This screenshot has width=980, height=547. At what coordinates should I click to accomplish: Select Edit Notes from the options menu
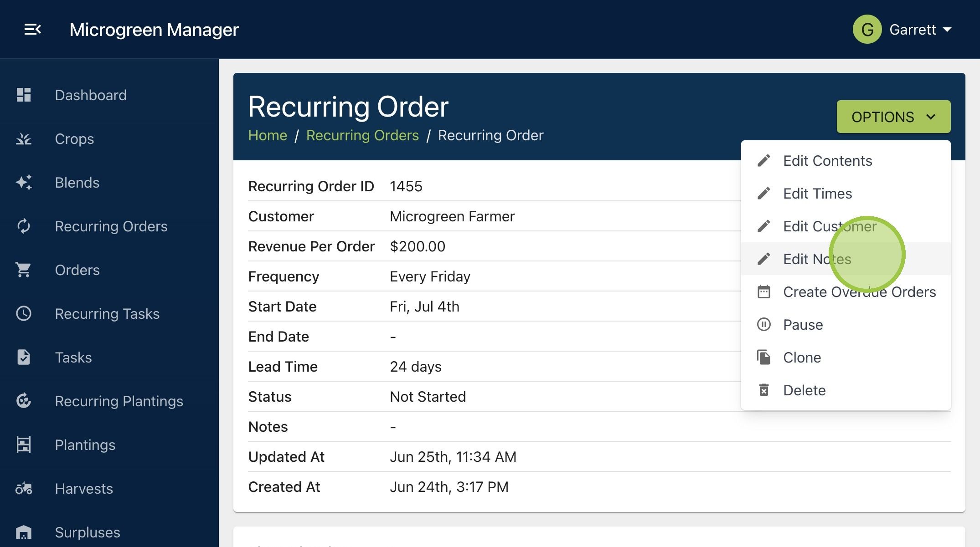click(x=817, y=259)
